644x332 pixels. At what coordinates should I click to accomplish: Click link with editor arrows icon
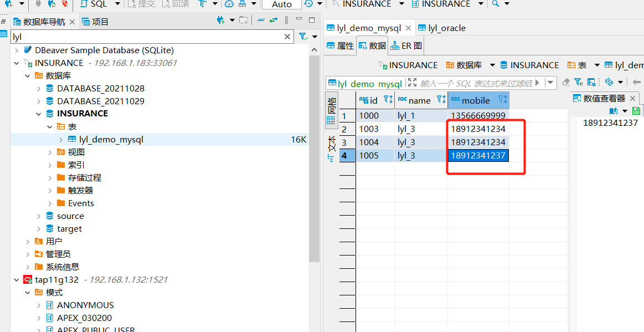click(273, 21)
